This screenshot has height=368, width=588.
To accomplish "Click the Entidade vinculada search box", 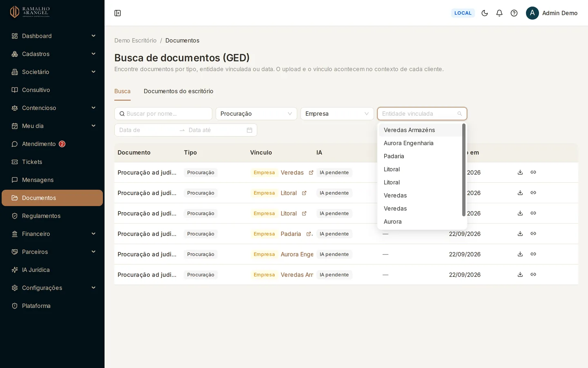I will pyautogui.click(x=422, y=114).
